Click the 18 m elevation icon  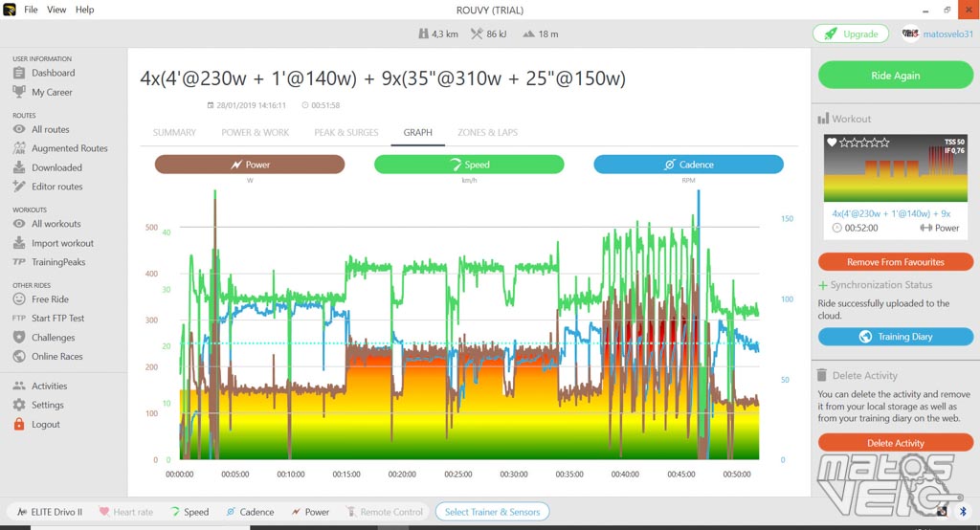coord(528,33)
